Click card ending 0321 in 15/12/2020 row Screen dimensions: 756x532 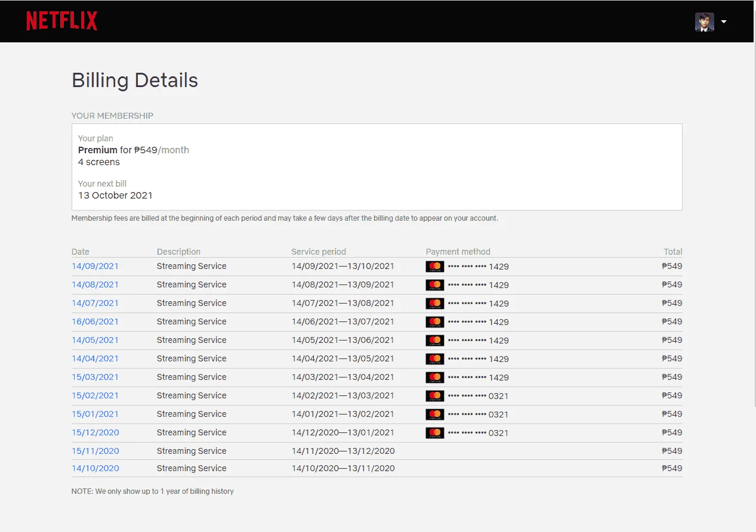tap(479, 434)
